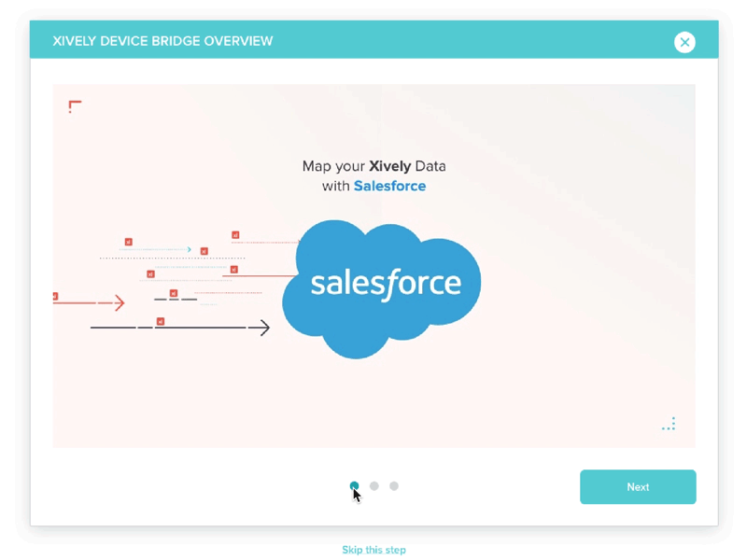
Task: Select the Xively icon beside the gray dashes
Action: click(x=173, y=294)
